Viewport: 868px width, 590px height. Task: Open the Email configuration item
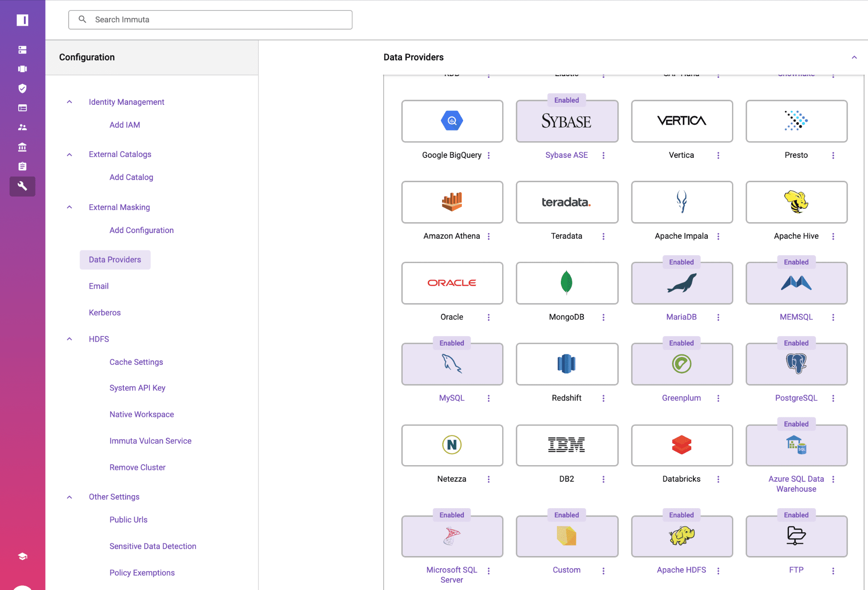[x=99, y=286]
